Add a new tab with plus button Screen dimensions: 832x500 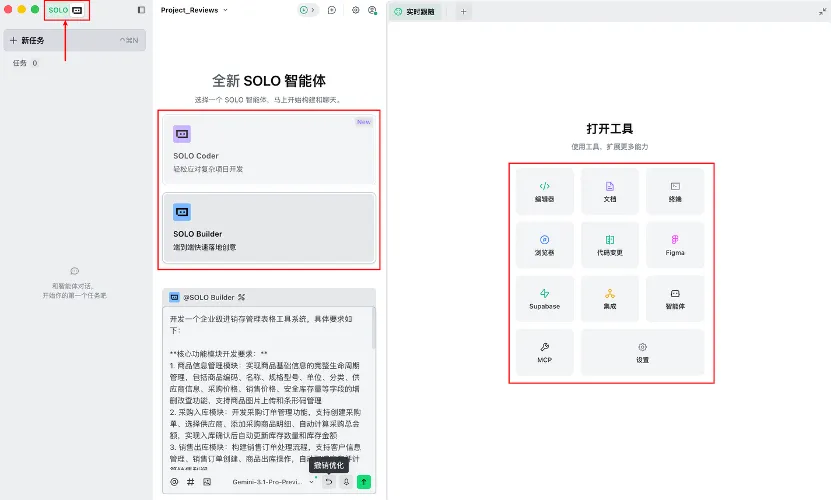[463, 12]
